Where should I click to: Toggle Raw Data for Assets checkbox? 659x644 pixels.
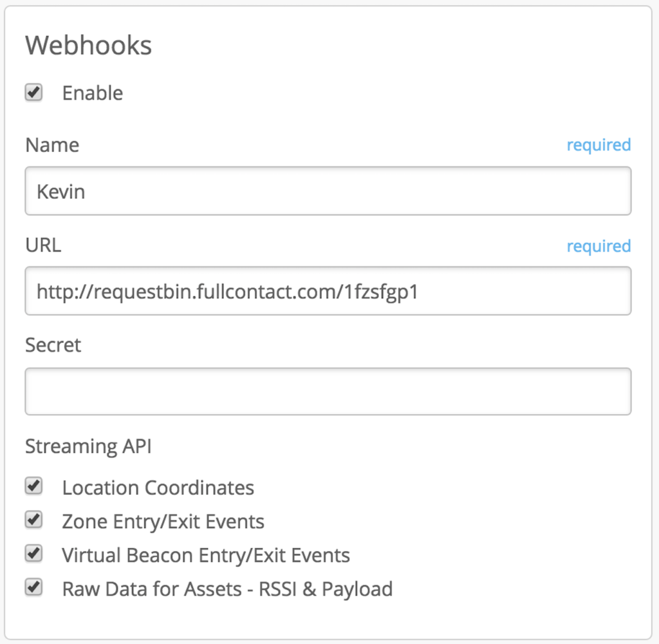(x=33, y=587)
